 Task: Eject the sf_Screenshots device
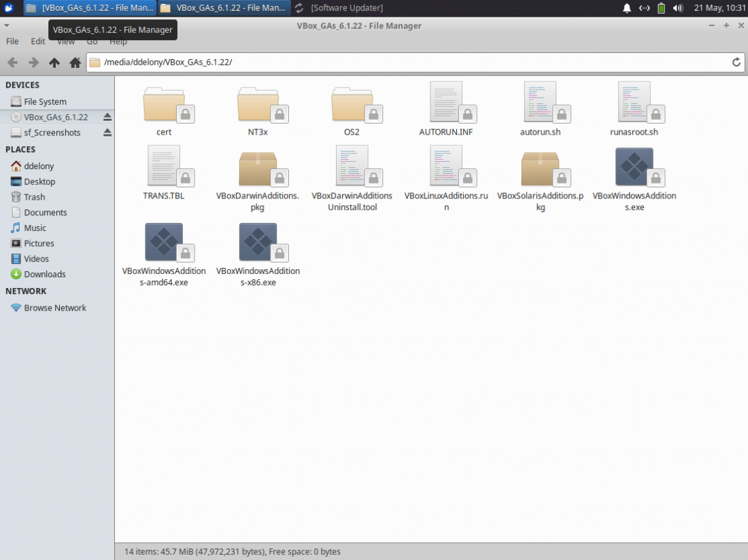(107, 133)
